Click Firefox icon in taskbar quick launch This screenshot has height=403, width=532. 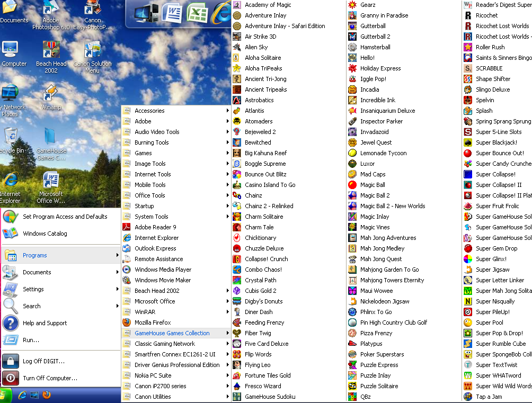[x=47, y=395]
